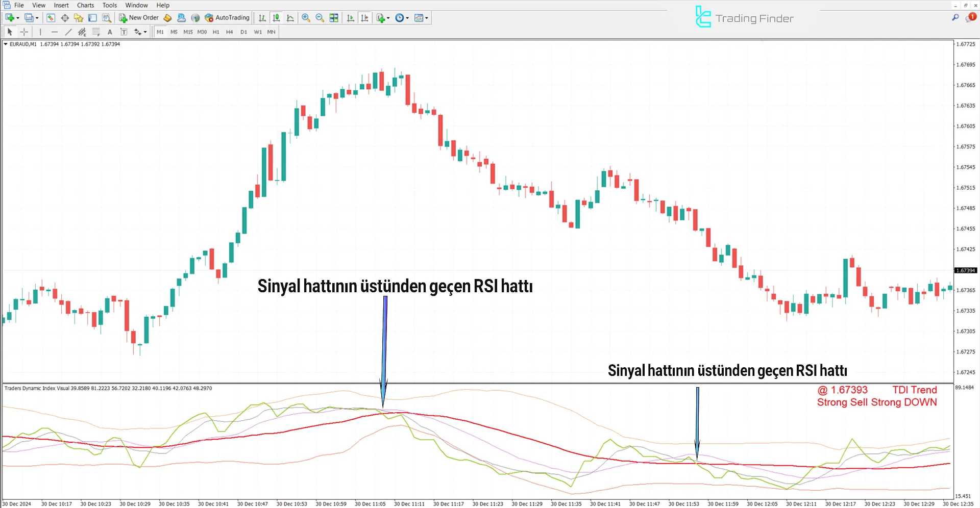Click the zoom in magnifier
Screen dimensions: 980x508
[306, 18]
